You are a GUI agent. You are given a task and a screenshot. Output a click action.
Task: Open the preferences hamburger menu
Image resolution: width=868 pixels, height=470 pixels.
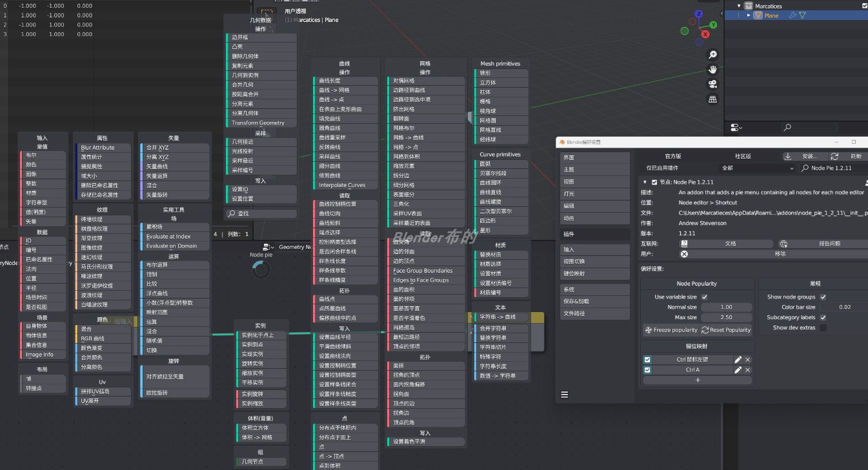click(565, 395)
